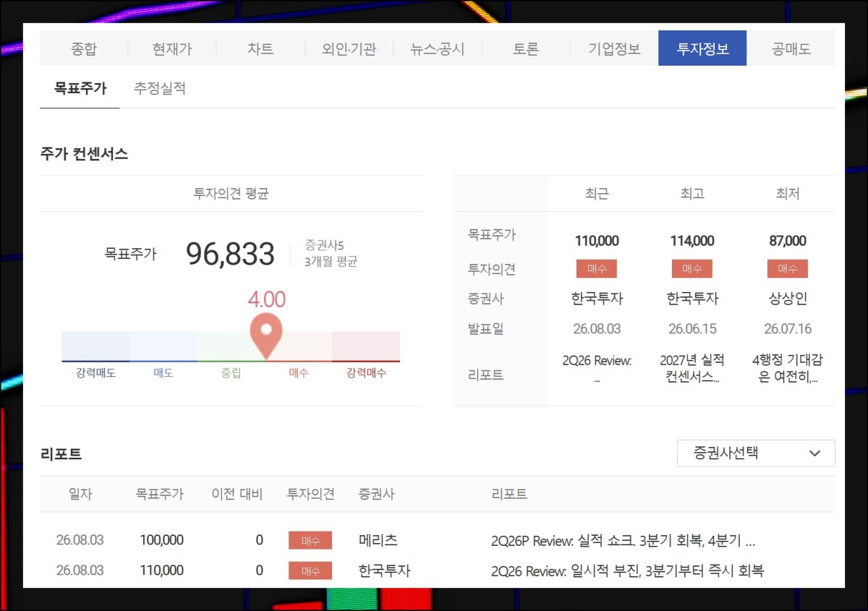Click the 상상인 brokerage name
This screenshot has width=868, height=611.
click(x=788, y=299)
